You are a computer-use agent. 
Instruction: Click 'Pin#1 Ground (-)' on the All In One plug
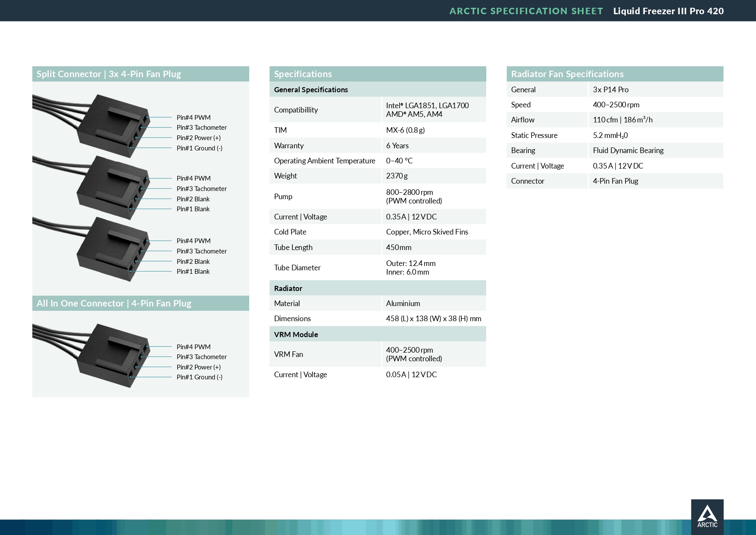coord(200,377)
